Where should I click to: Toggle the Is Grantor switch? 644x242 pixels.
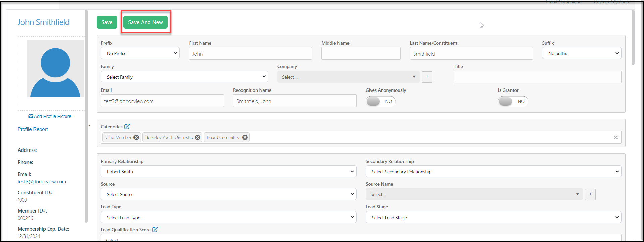513,101
